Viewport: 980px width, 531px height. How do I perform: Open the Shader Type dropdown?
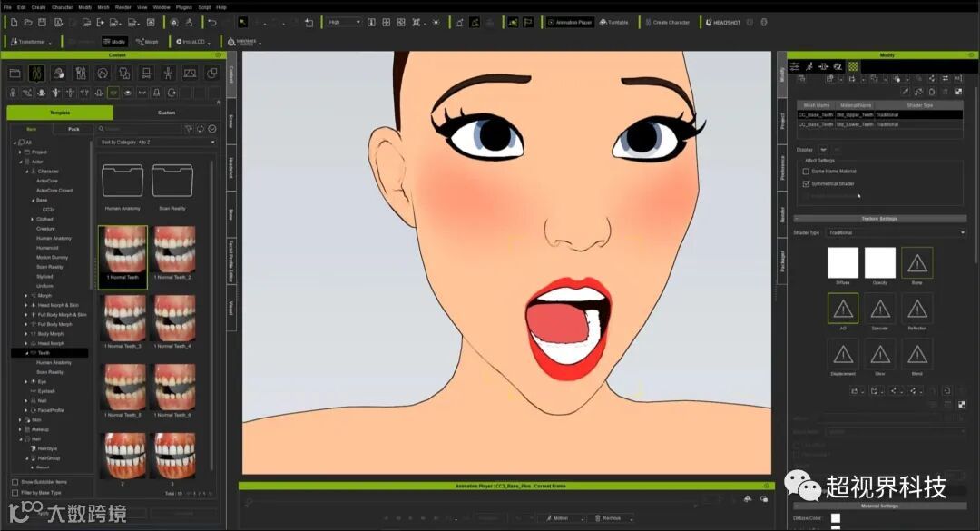[x=897, y=232]
